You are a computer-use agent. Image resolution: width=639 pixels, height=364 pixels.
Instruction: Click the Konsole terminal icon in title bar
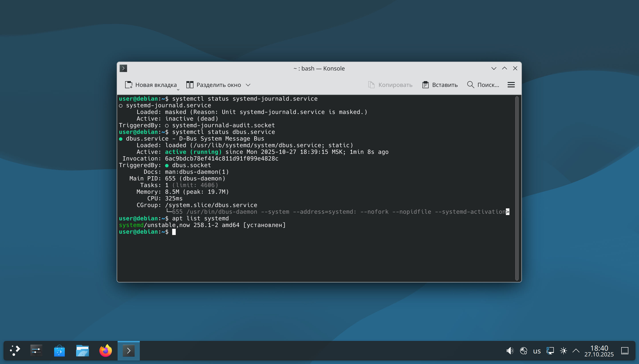click(123, 68)
